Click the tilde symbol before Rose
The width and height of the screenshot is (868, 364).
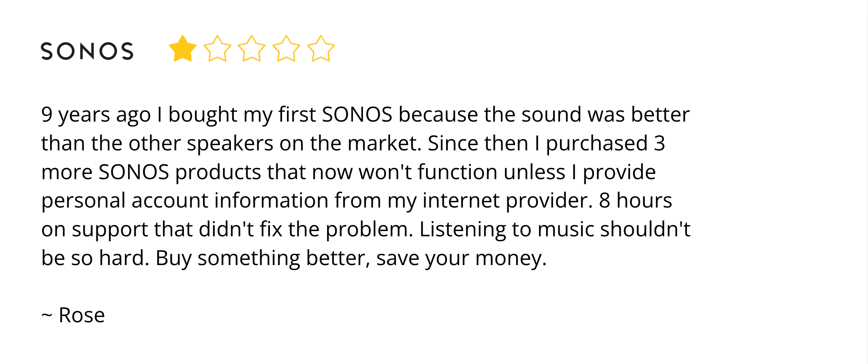(47, 315)
